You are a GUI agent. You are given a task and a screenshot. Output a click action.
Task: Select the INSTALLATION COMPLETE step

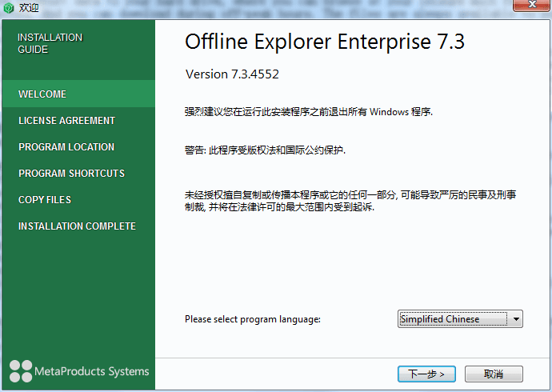[78, 226]
